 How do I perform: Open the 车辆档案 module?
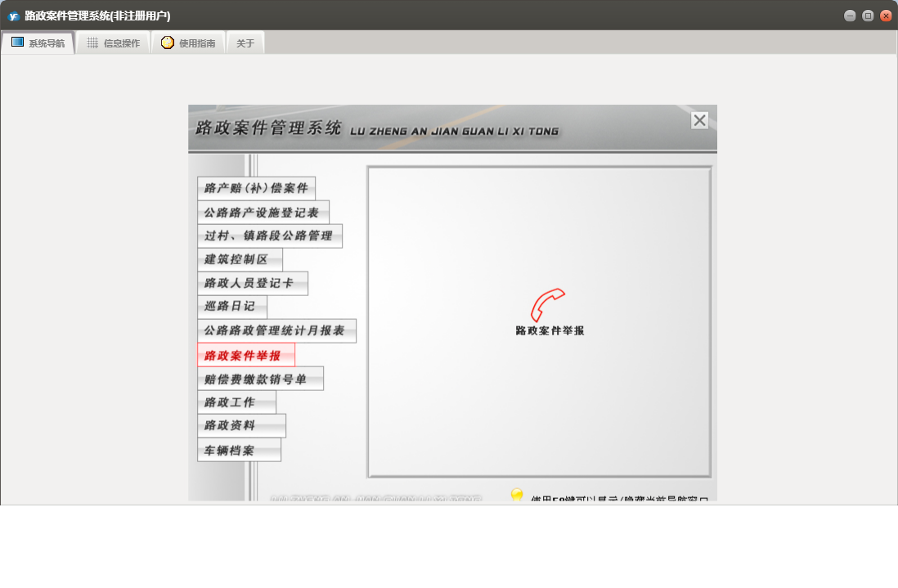239,450
